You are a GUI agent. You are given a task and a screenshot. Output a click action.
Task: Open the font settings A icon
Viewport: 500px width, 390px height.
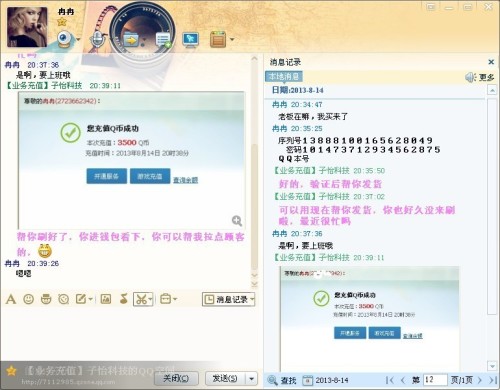(11, 299)
